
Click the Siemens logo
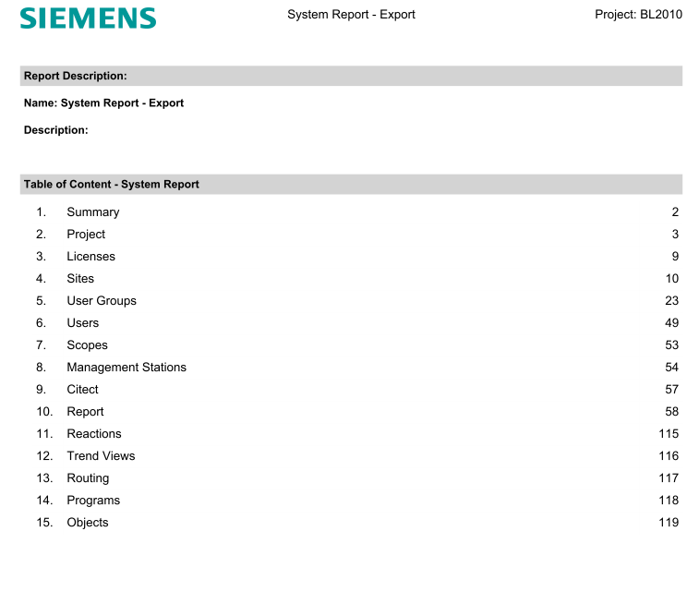coord(88,18)
